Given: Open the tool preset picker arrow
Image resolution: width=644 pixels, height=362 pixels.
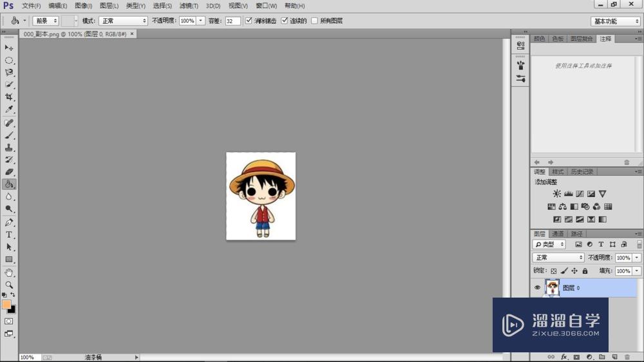Looking at the screenshot, I should 24,21.
